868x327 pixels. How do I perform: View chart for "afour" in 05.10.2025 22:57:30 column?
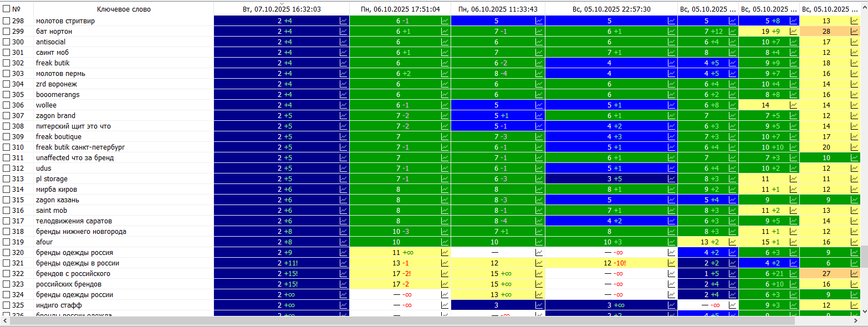[x=672, y=242]
